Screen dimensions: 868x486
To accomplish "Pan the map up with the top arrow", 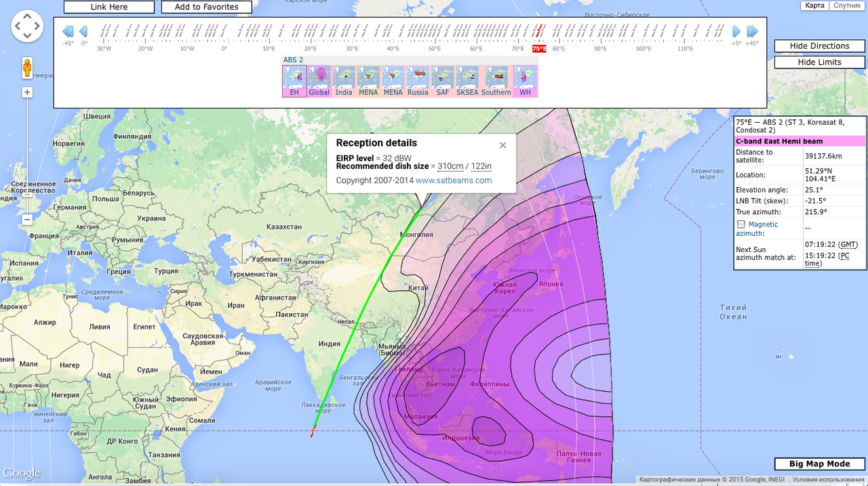I will click(x=28, y=17).
